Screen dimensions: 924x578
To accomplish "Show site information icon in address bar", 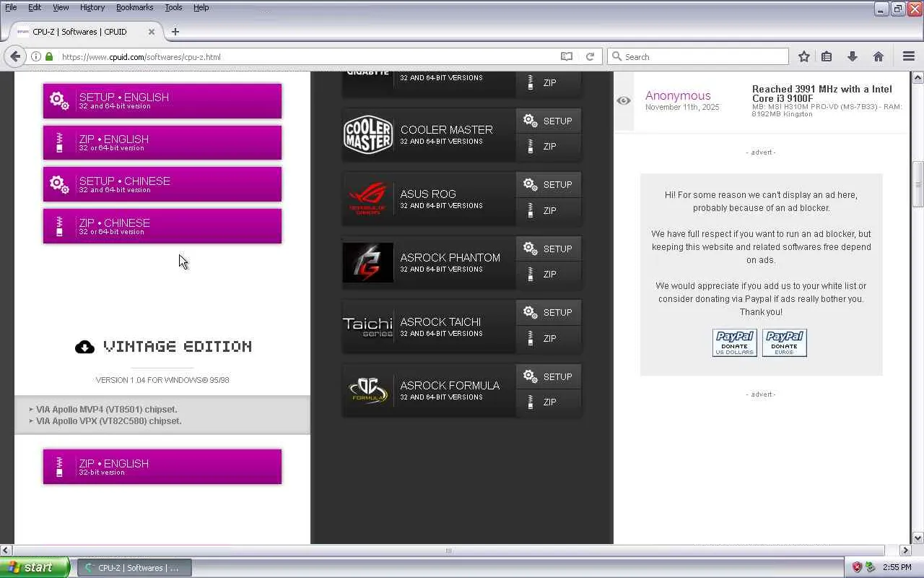I will click(35, 56).
